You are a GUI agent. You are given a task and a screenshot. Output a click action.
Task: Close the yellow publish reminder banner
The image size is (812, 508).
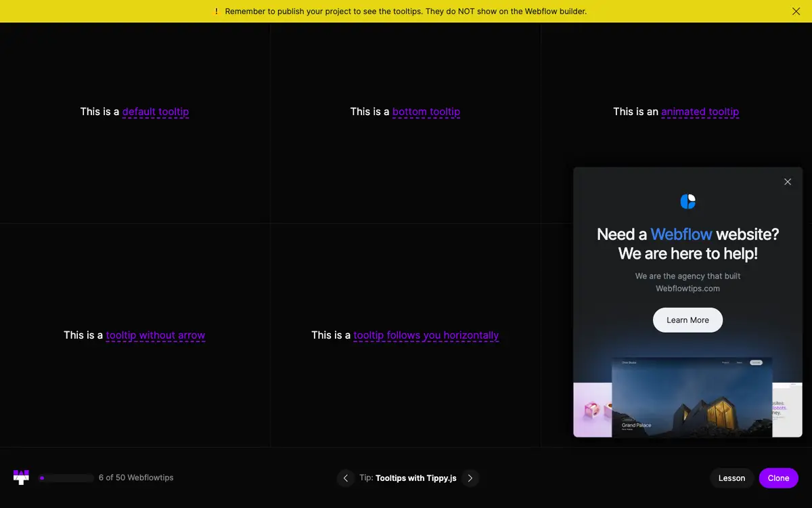(x=796, y=12)
